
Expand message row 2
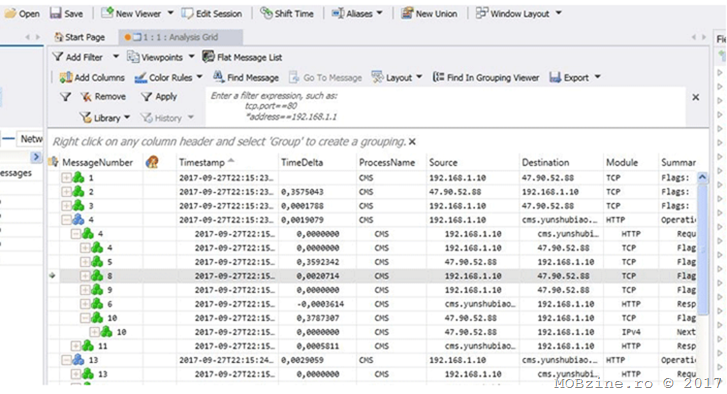(66, 191)
